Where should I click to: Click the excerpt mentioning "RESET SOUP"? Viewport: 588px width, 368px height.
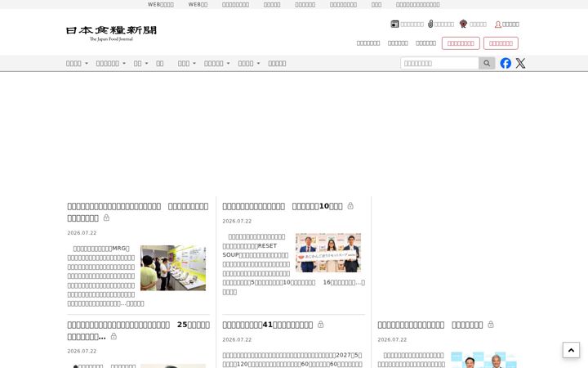click(x=293, y=264)
